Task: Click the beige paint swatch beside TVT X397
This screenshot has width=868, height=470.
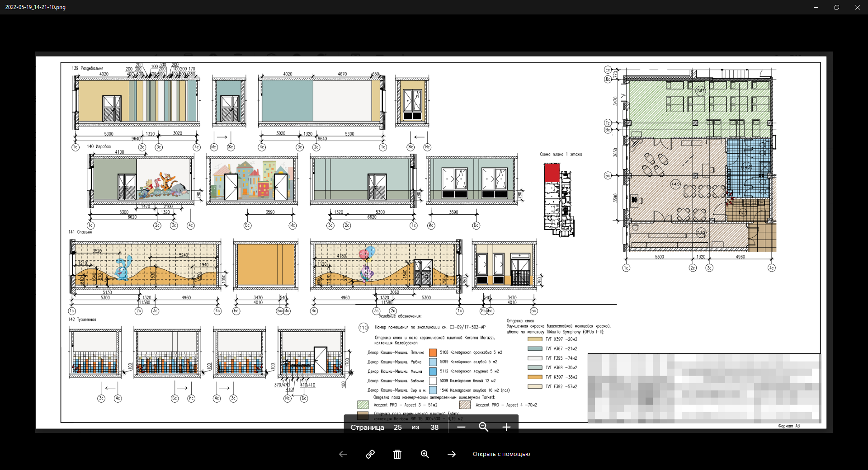Action: [x=535, y=339]
